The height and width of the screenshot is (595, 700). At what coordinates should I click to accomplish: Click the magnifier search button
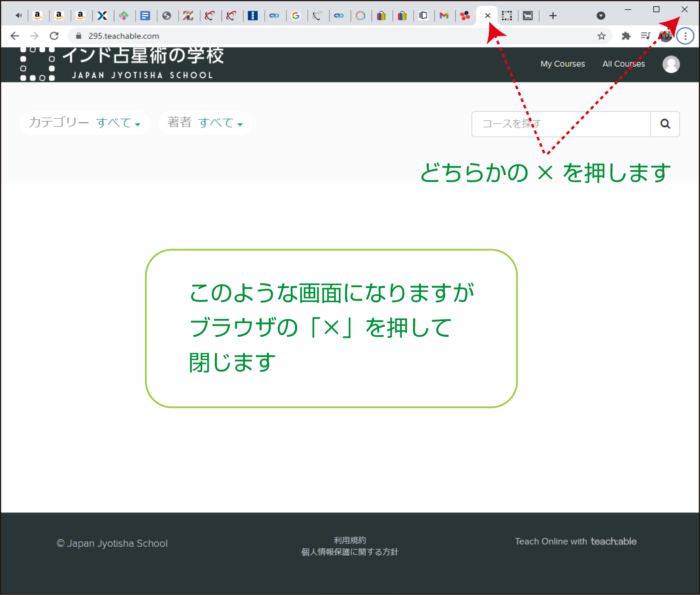(x=665, y=124)
